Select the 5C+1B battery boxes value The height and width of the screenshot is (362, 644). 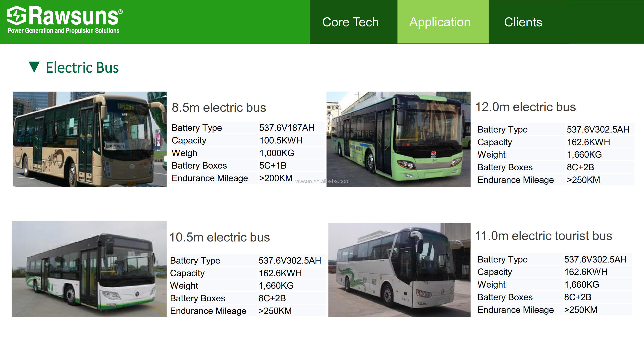click(273, 165)
